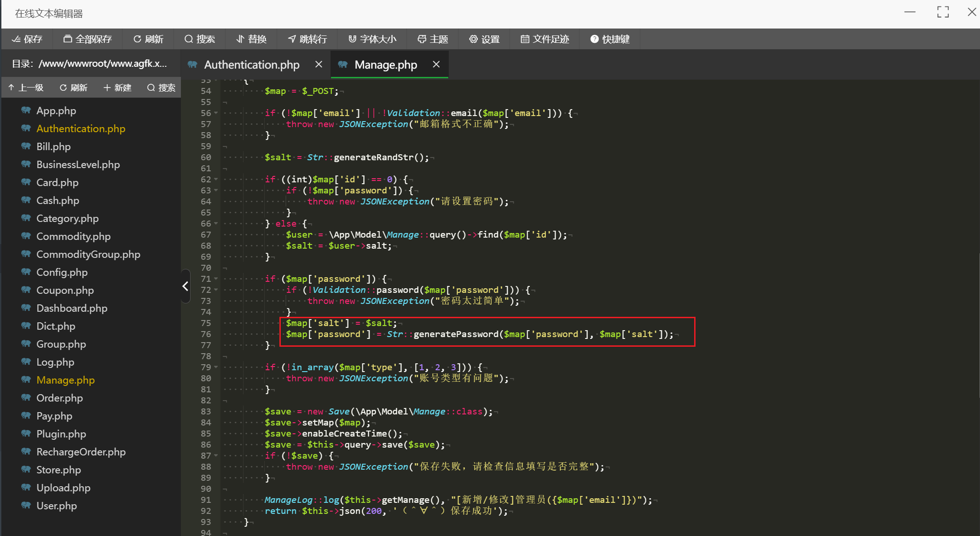This screenshot has width=980, height=536.
Task: Fold the else block at line 66
Action: point(216,224)
